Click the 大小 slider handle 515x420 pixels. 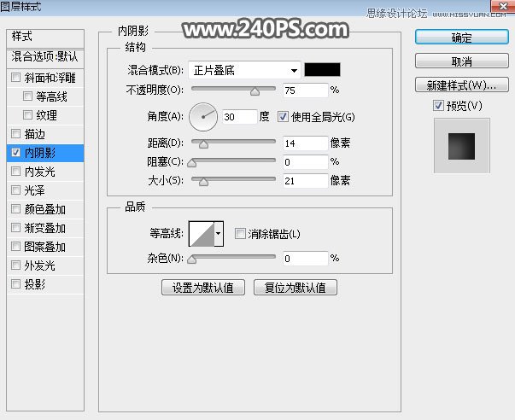pyautogui.click(x=203, y=182)
